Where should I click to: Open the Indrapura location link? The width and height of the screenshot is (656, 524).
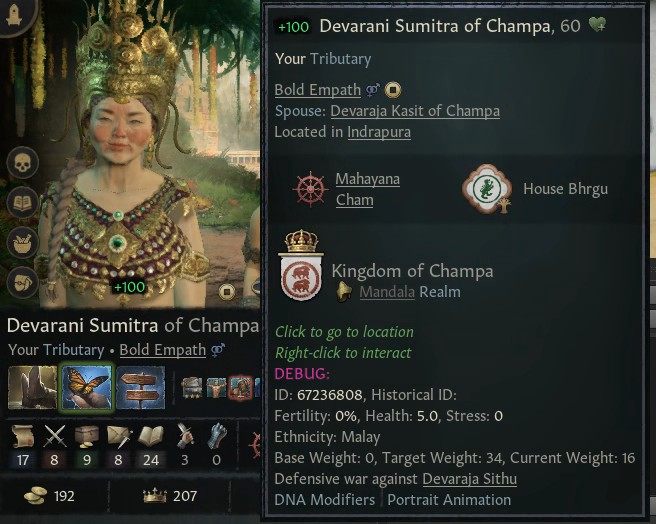click(x=379, y=132)
